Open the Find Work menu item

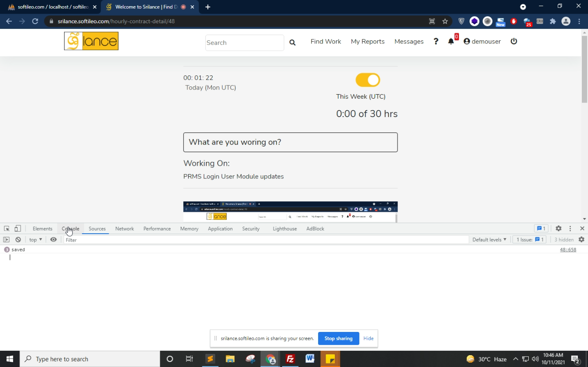pyautogui.click(x=326, y=42)
